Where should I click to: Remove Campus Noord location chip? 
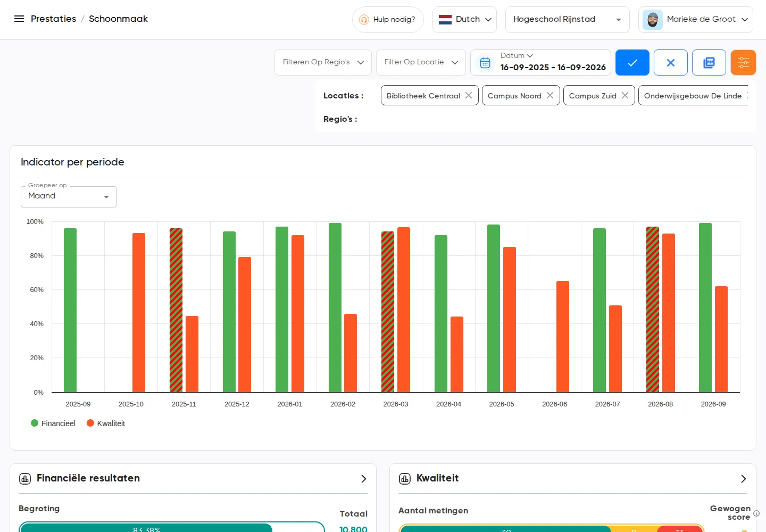(550, 95)
